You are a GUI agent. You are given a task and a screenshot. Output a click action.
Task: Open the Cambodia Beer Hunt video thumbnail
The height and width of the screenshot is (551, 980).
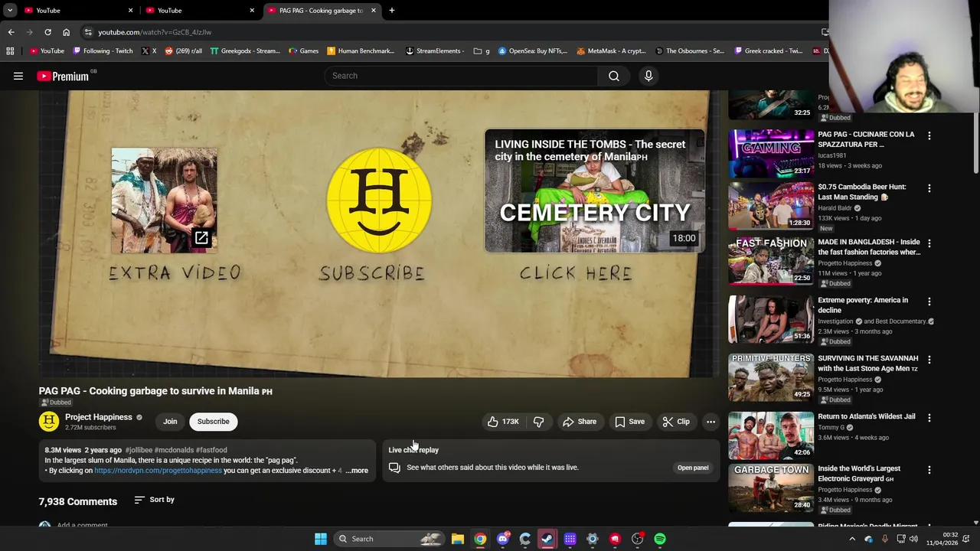coord(771,205)
